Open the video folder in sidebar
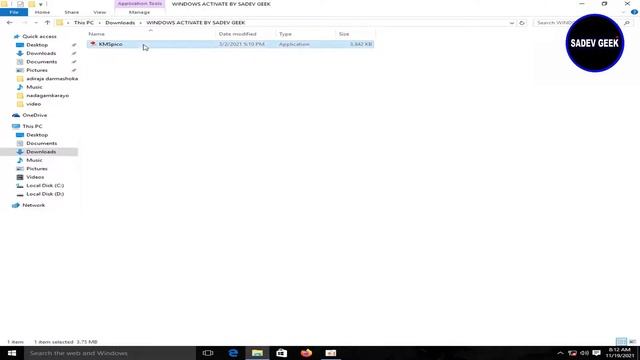The width and height of the screenshot is (640, 360). (33, 104)
